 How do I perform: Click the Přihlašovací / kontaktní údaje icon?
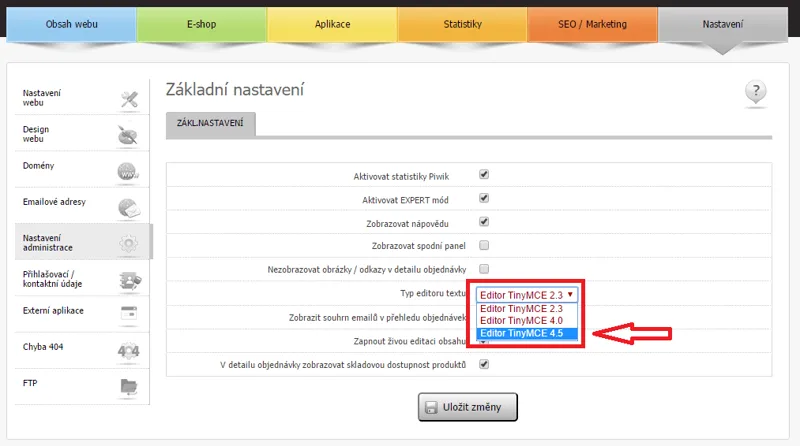click(x=130, y=280)
